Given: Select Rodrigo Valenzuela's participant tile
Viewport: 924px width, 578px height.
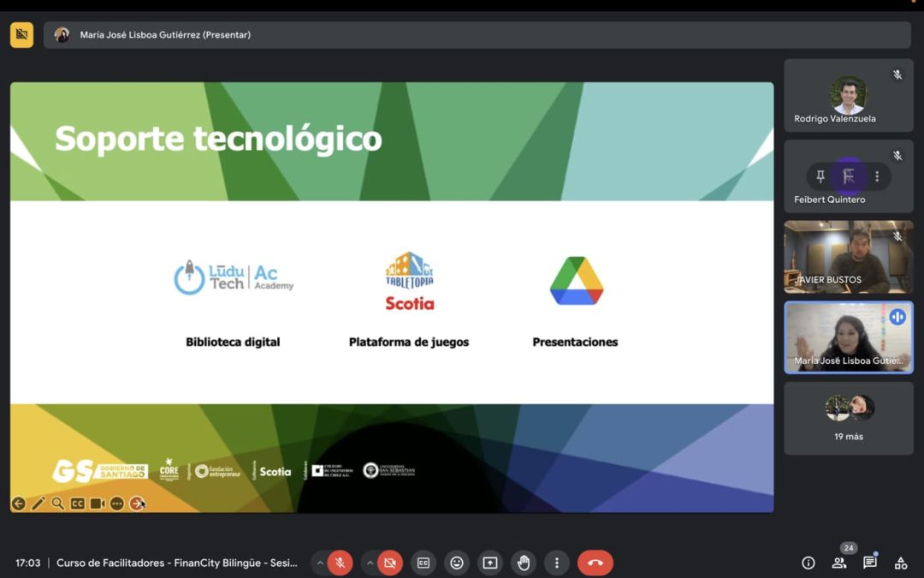Looking at the screenshot, I should pyautogui.click(x=849, y=95).
